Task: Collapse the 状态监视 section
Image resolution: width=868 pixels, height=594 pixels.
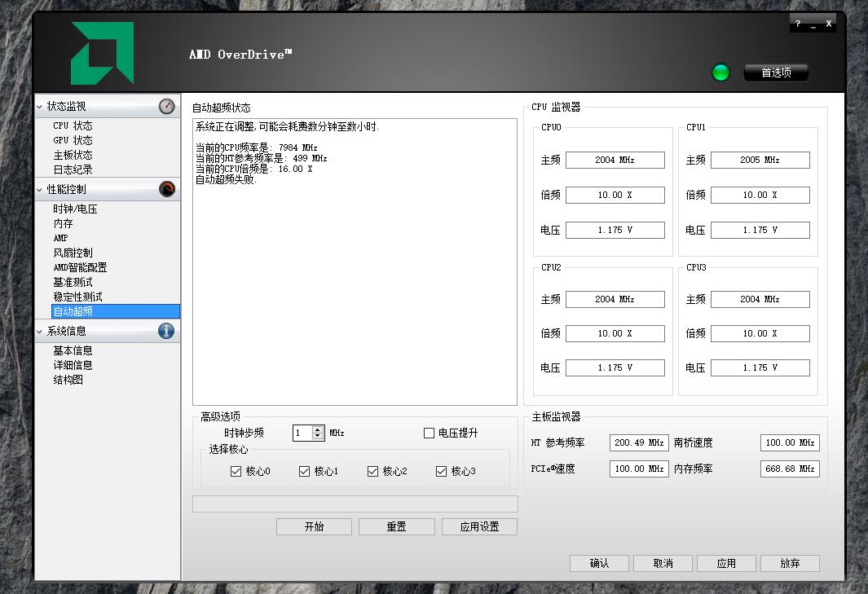Action: click(39, 107)
